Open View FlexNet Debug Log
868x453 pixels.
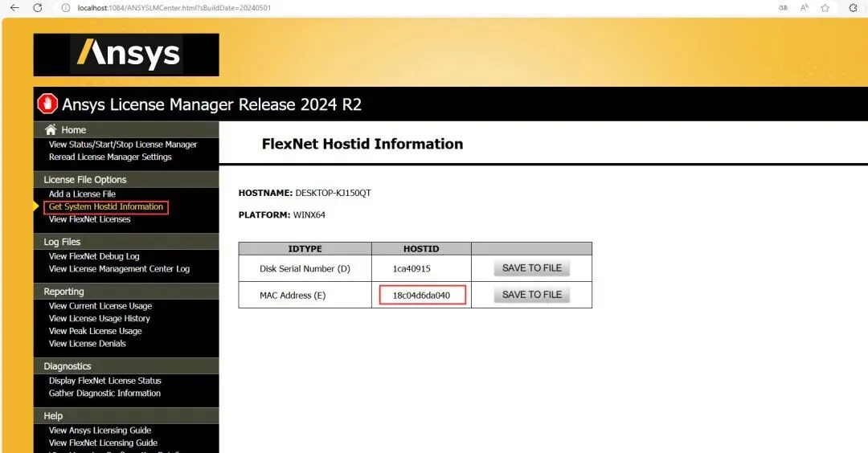pos(94,257)
